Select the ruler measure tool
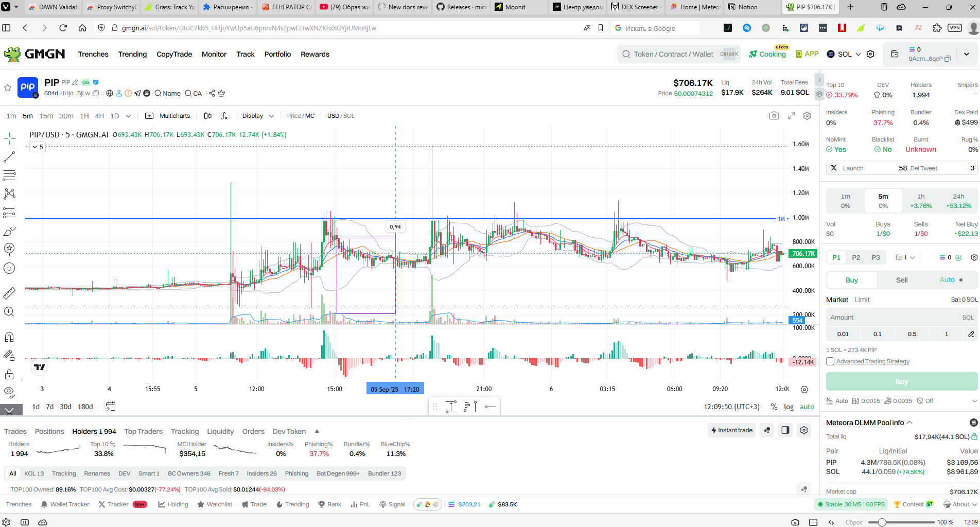 coord(9,293)
